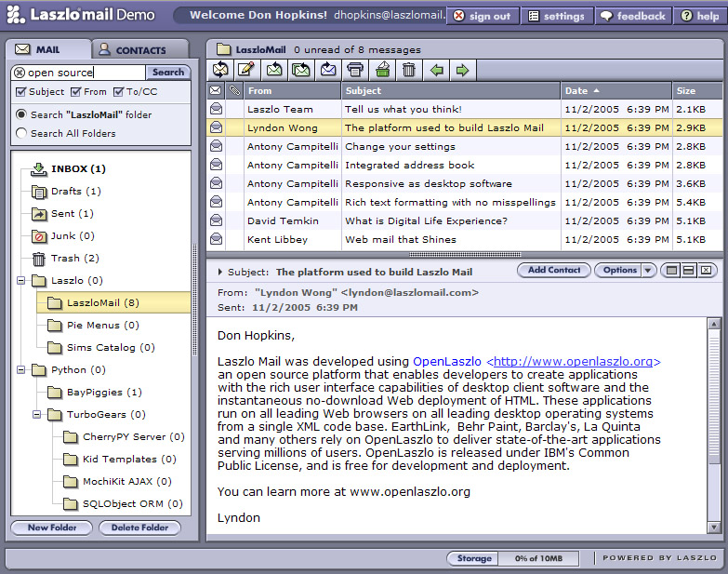Sort by read status envelope column header
Image resolution: width=728 pixels, height=574 pixels.
coord(216,90)
